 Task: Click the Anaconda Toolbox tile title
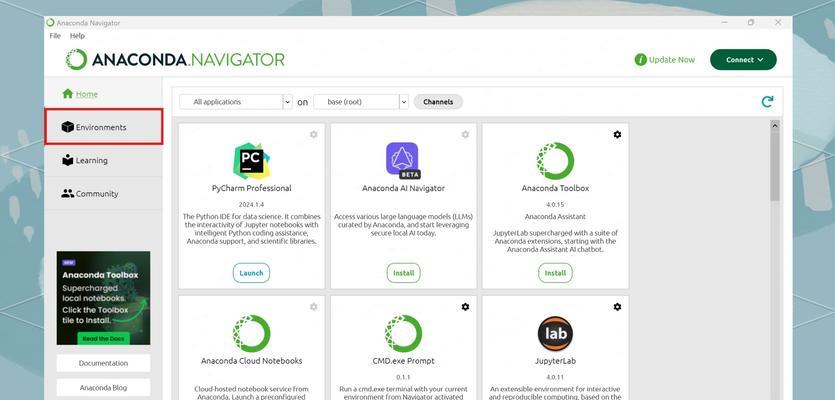pyautogui.click(x=555, y=188)
